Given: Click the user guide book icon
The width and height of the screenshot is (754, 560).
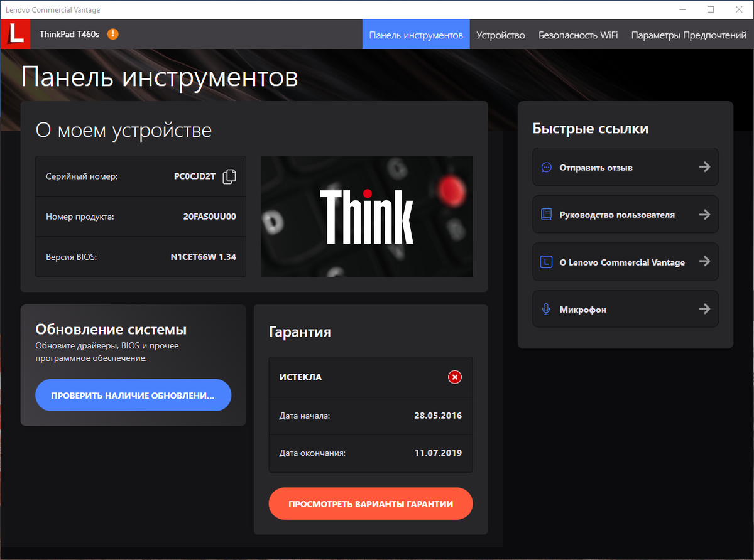Looking at the screenshot, I should 546,215.
